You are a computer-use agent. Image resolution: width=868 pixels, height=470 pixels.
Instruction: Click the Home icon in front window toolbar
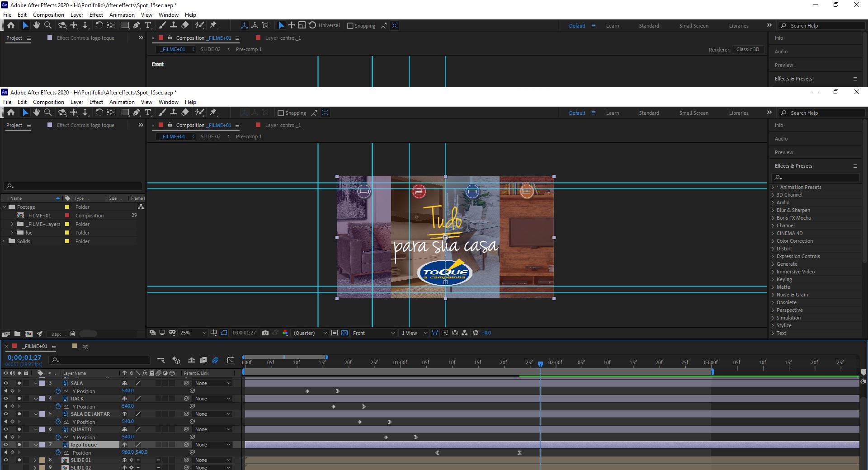click(x=11, y=113)
